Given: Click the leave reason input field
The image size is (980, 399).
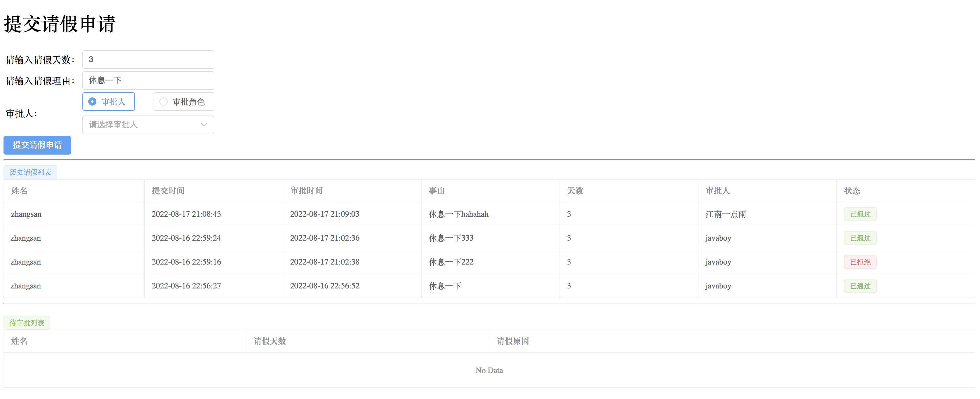Looking at the screenshot, I should tap(148, 80).
